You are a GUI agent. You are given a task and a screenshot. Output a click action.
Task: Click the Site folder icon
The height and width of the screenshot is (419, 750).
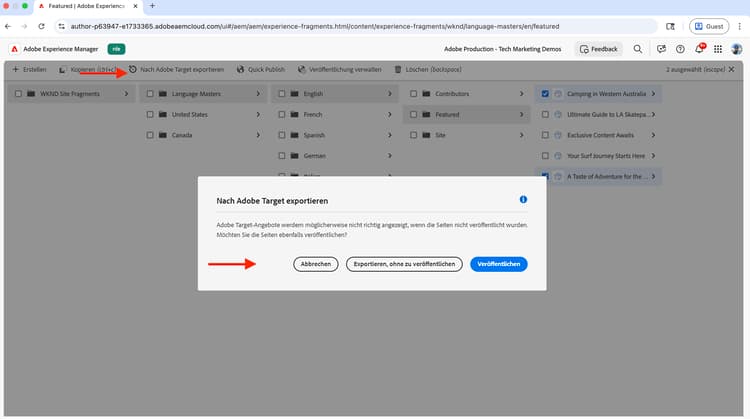[x=426, y=135]
